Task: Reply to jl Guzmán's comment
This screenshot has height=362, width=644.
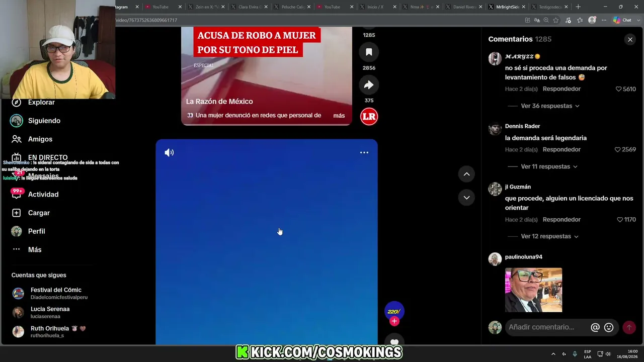Action: click(x=561, y=220)
